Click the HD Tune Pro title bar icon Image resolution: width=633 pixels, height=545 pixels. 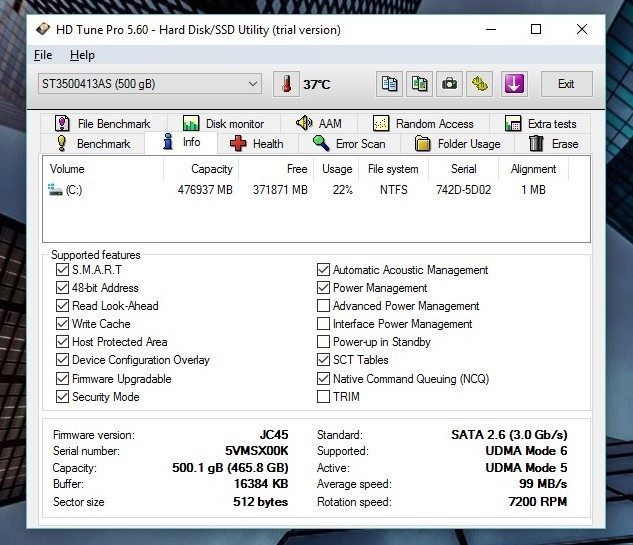43,29
